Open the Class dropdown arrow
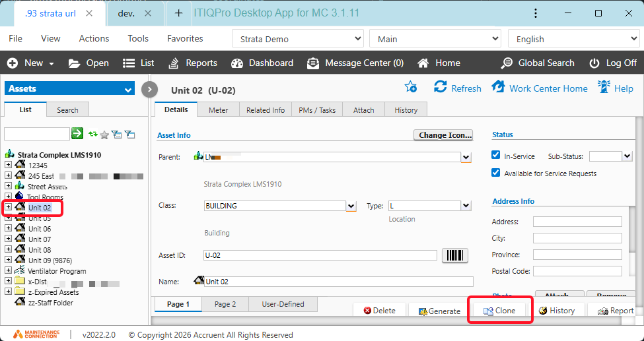The width and height of the screenshot is (644, 341). 351,206
